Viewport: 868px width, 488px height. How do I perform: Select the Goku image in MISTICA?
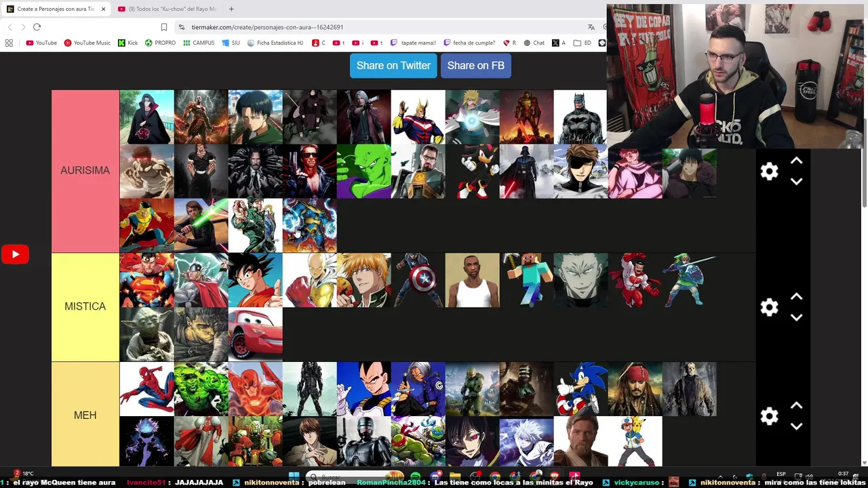point(255,280)
